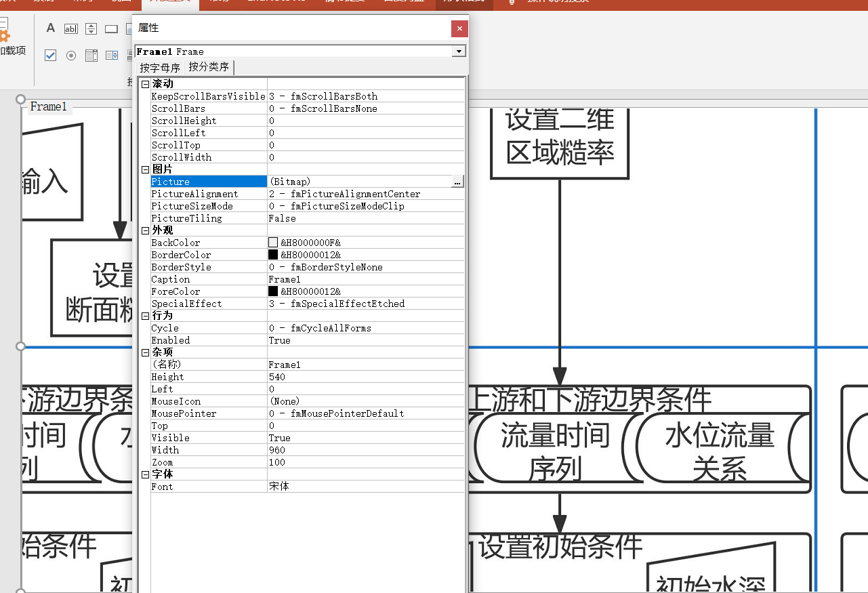Click the BorderColor black swatch
This screenshot has width=868, height=593.
[273, 255]
